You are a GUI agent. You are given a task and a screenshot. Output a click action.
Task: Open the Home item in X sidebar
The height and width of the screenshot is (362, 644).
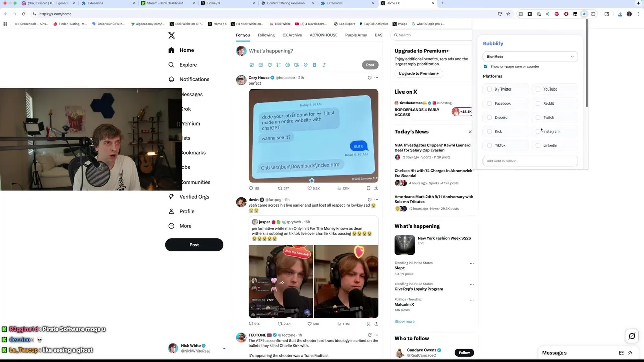pos(181,50)
